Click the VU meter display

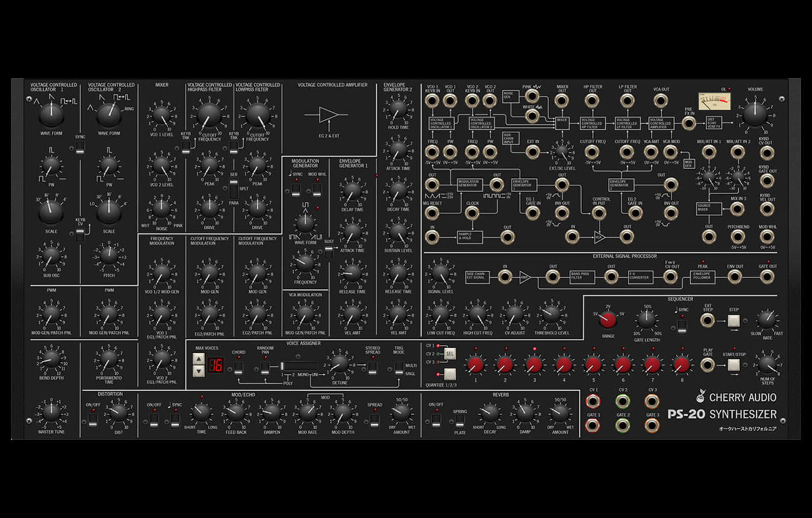click(x=715, y=100)
